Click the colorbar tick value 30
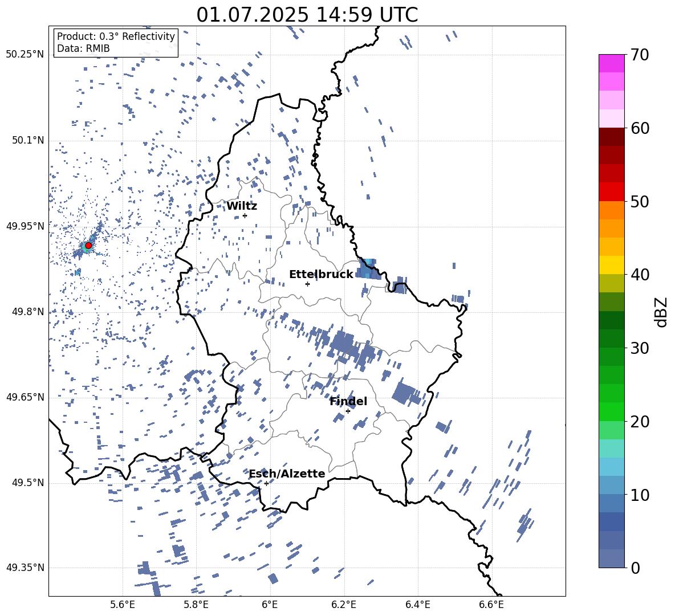 coord(640,348)
